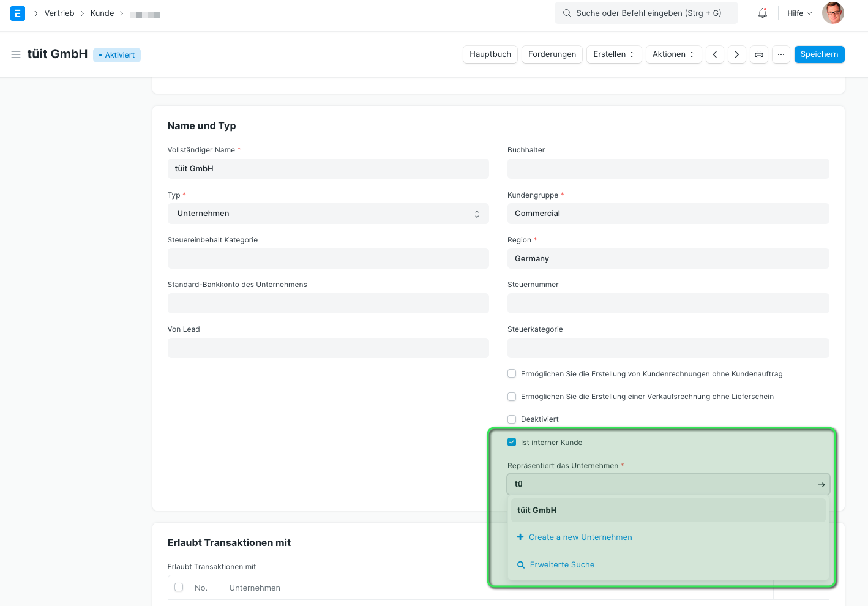This screenshot has height=606, width=868.
Task: Click Unternehmen column header in table
Action: [255, 588]
